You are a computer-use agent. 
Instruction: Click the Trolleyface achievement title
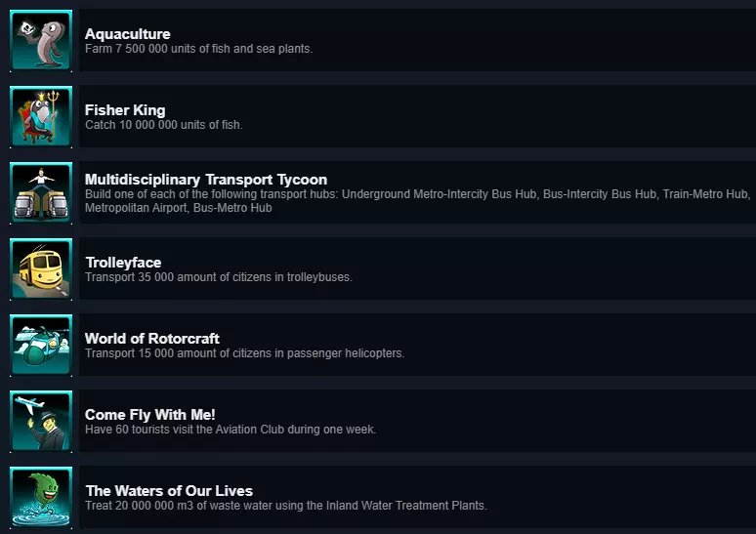[x=123, y=263]
